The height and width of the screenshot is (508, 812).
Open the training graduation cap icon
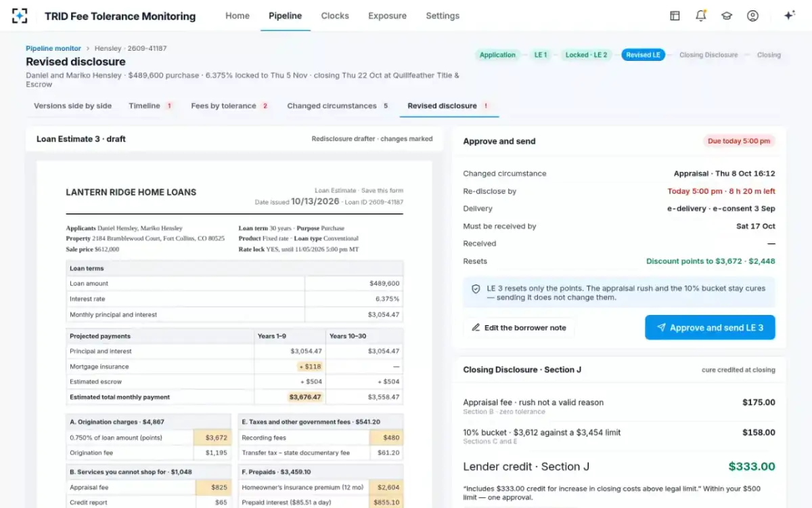tap(727, 16)
